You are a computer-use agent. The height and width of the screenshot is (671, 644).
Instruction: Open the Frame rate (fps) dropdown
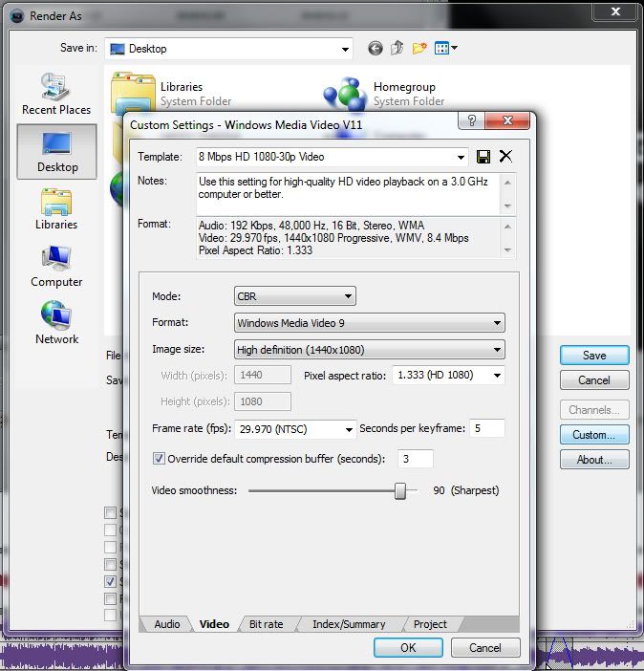point(297,429)
